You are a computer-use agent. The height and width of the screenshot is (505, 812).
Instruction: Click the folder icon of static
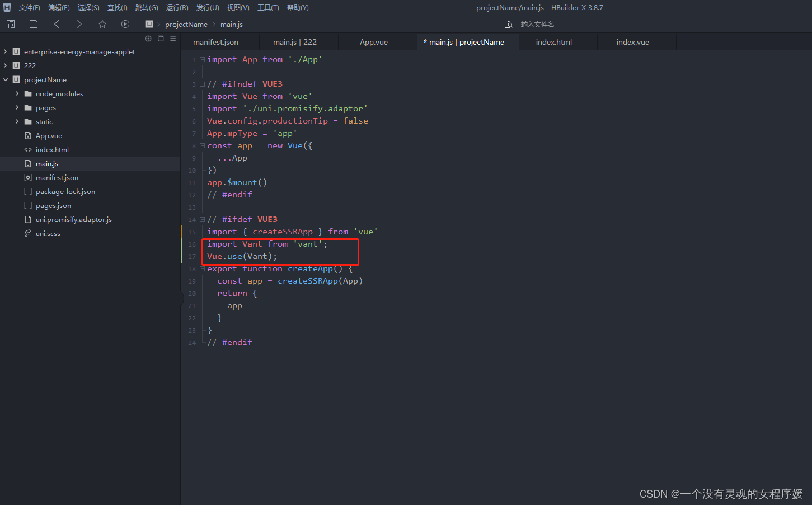click(x=28, y=121)
